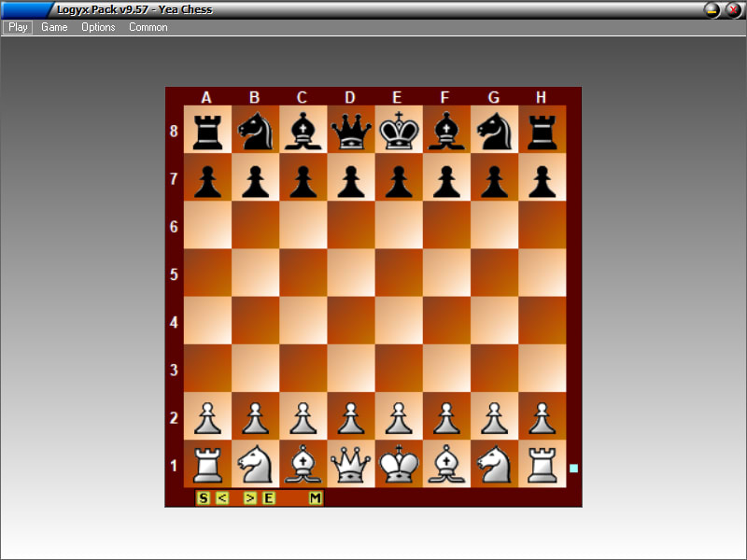Close the Yea Chess window

click(x=734, y=10)
